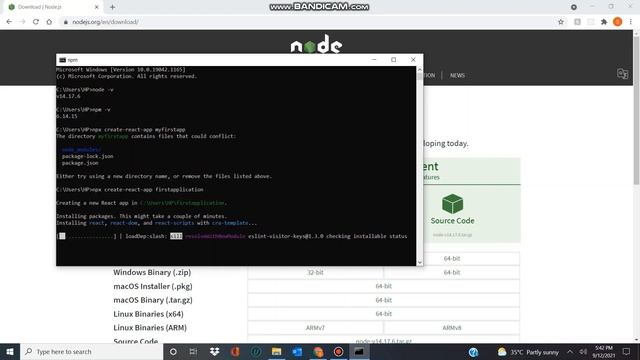Click the 'Linux Binaries (x64)' row label
This screenshot has width=640, height=360.
[148, 314]
